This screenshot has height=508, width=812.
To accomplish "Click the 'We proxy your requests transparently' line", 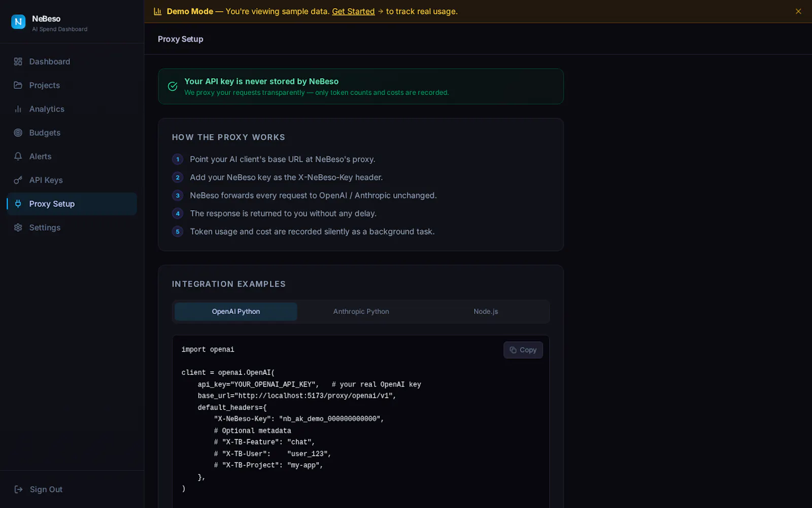I will (x=317, y=92).
